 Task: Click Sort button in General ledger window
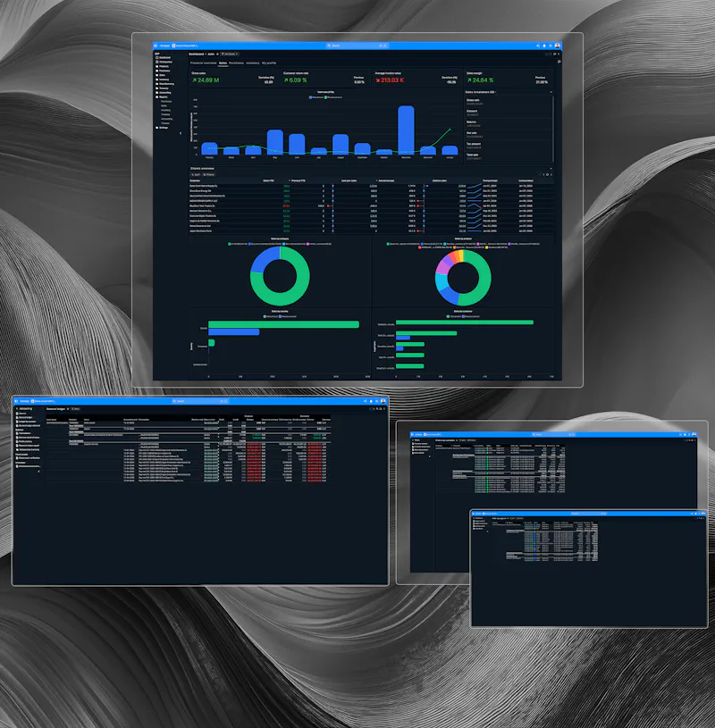click(x=76, y=409)
